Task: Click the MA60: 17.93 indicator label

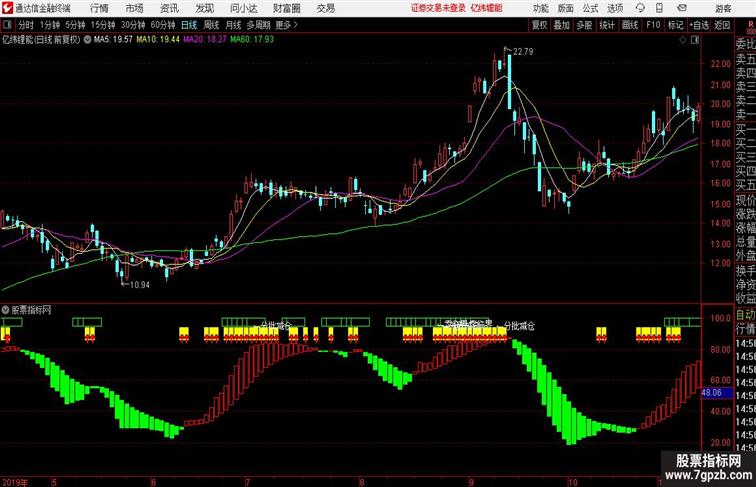Action: (x=252, y=40)
